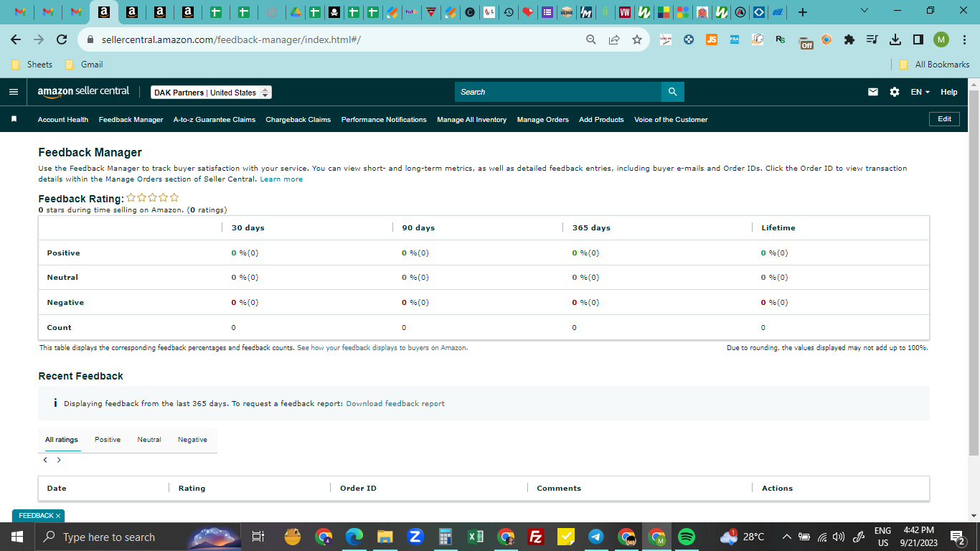The image size is (980, 551).
Task: Reload the page with refresh icon
Action: point(62,39)
